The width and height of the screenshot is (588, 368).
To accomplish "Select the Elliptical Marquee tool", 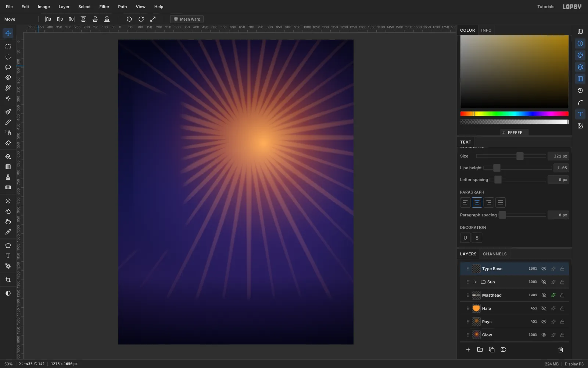I will tap(8, 57).
